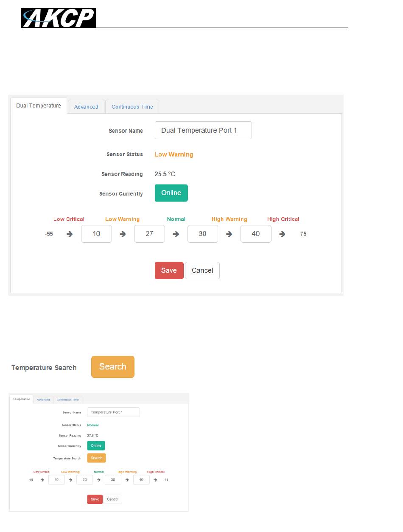Click the red Save button in upper panel
The width and height of the screenshot is (403, 532).
point(169,270)
